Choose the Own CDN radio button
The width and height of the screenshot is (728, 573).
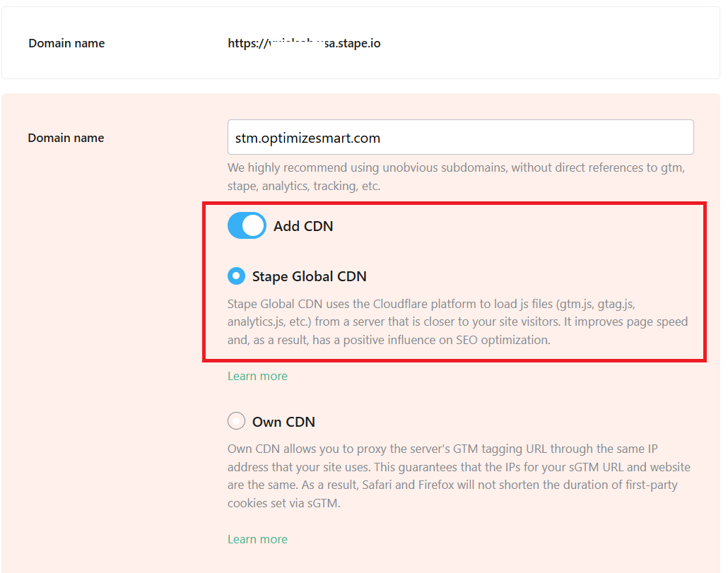pyautogui.click(x=236, y=421)
